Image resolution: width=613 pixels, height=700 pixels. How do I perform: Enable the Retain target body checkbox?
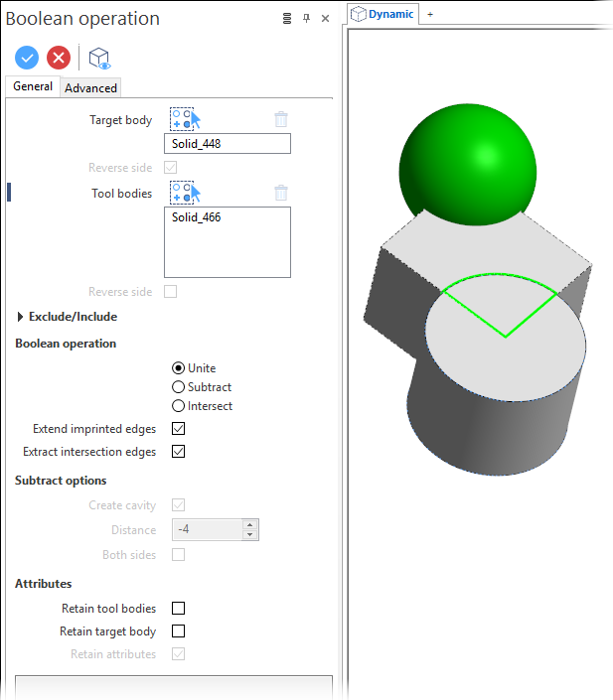tap(178, 630)
